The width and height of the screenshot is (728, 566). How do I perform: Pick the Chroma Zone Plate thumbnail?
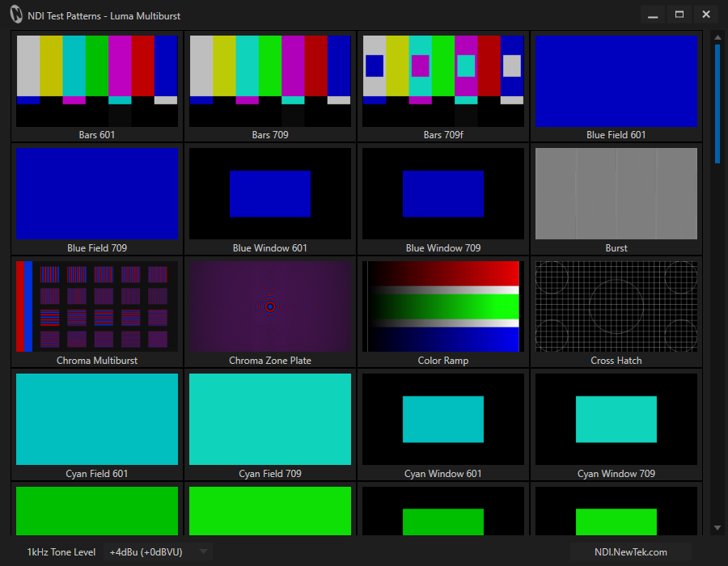pyautogui.click(x=270, y=306)
